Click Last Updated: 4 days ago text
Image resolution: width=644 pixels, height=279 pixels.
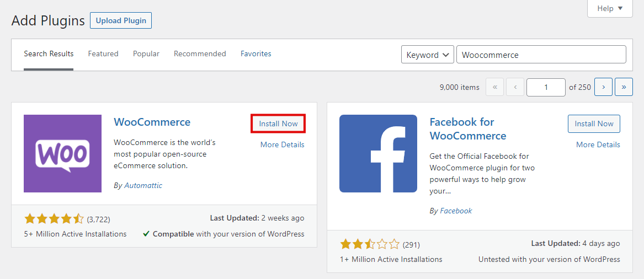click(x=576, y=243)
